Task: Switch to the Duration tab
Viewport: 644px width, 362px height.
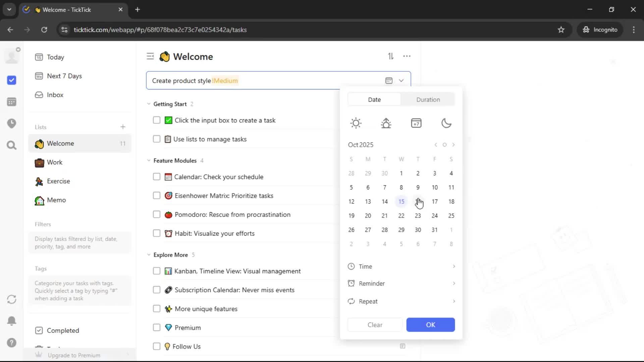Action: pos(428,100)
